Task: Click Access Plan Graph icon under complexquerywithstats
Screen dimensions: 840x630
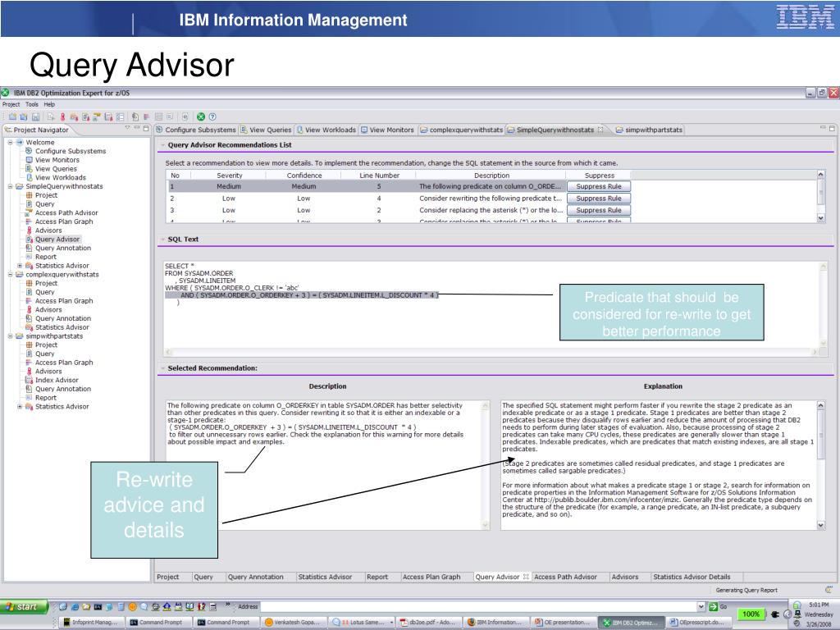Action: (29, 300)
